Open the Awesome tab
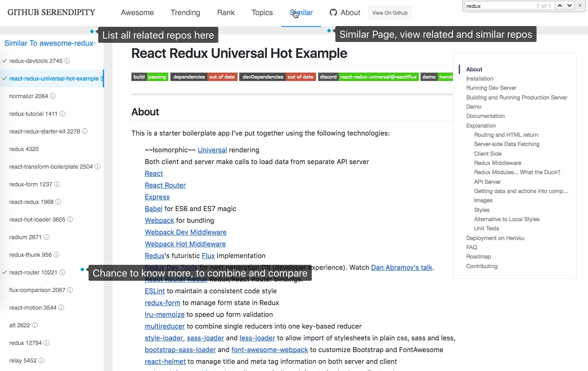This screenshot has width=588, height=371. [x=137, y=13]
